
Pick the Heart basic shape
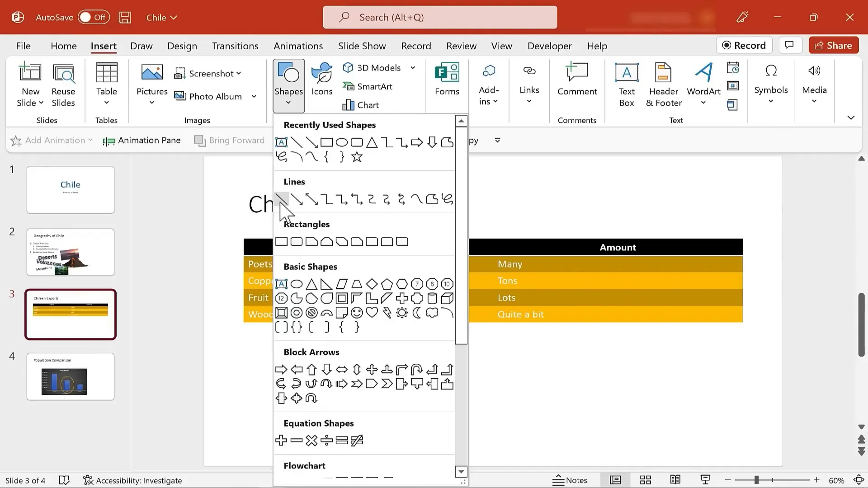click(x=372, y=312)
